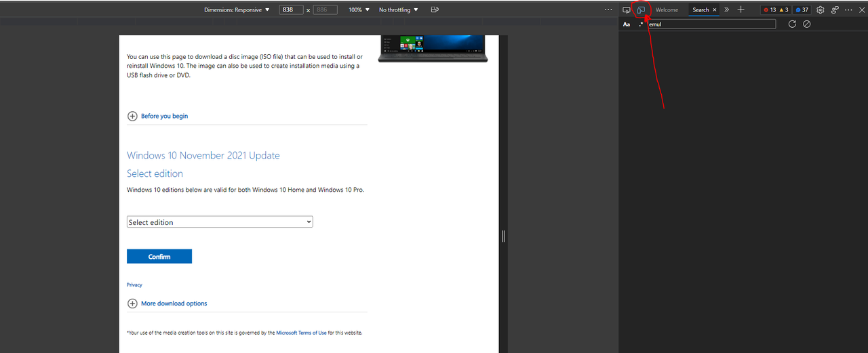The width and height of the screenshot is (868, 353).
Task: Open the Privacy link
Action: tap(134, 285)
